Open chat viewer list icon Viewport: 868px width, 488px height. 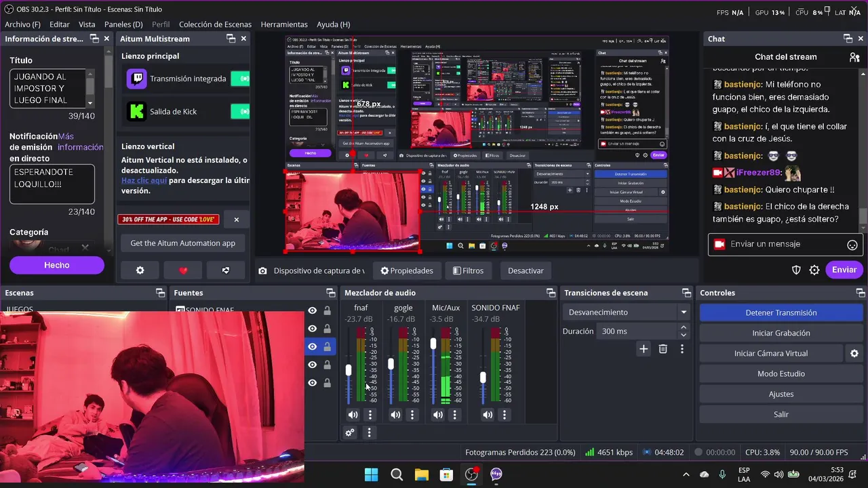coord(854,58)
